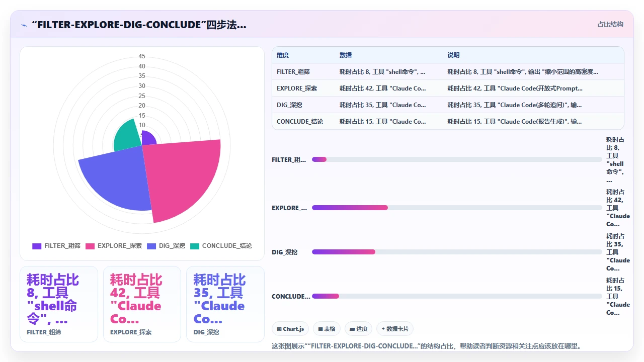This screenshot has height=362, width=644.
Task: Select the 进度 tag chip
Action: [358, 329]
